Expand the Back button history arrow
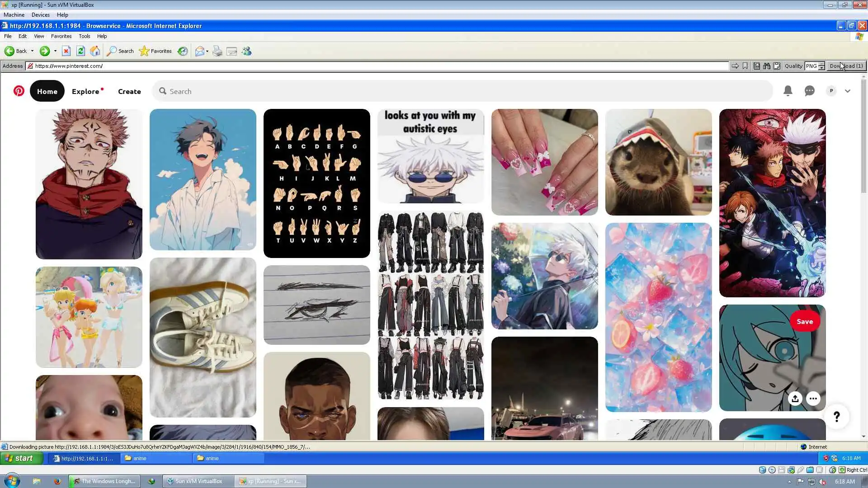 (x=32, y=51)
